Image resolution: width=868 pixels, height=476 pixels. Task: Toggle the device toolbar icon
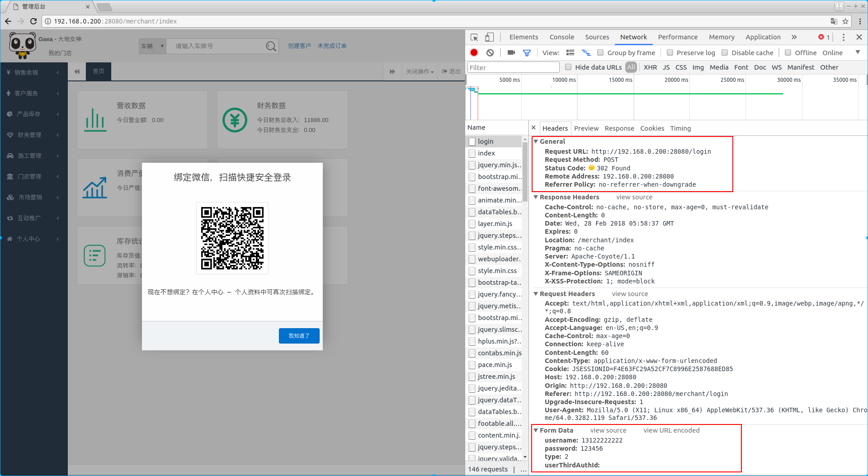pos(490,37)
